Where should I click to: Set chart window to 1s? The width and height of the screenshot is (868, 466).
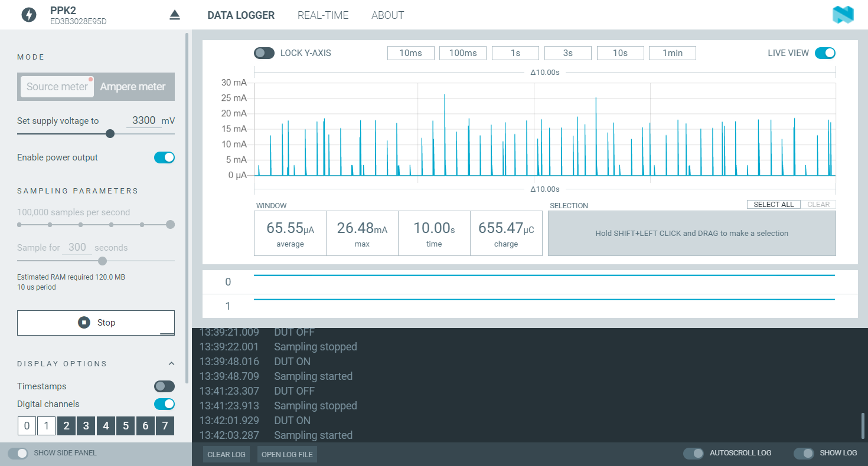click(515, 53)
